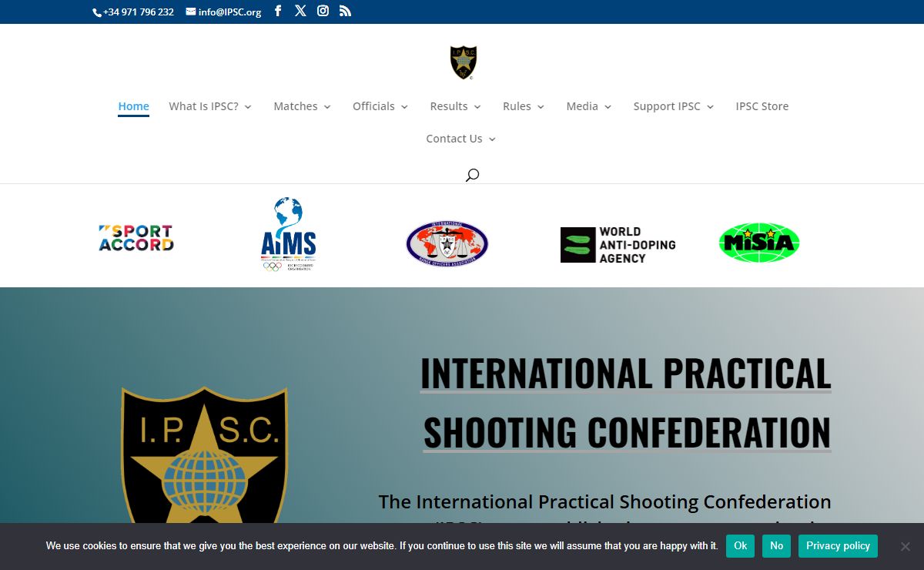Click the International Practical Shooting Confederation heading

coord(626,402)
